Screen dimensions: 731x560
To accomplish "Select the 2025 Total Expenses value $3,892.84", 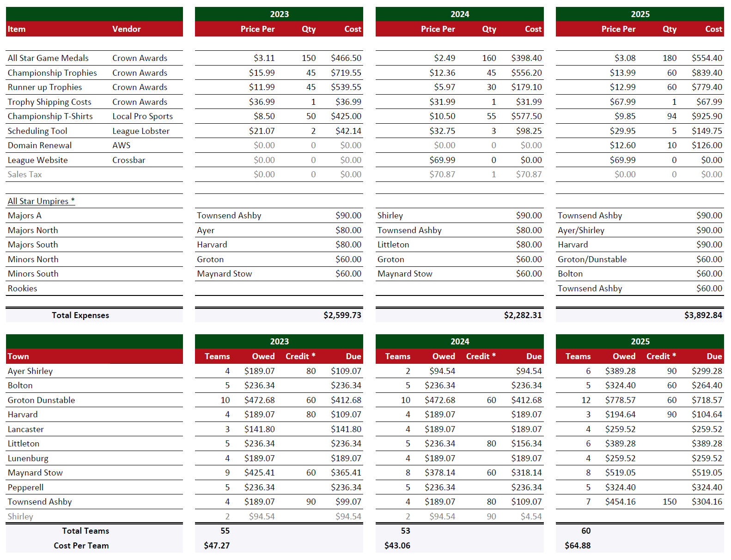I will (702, 315).
